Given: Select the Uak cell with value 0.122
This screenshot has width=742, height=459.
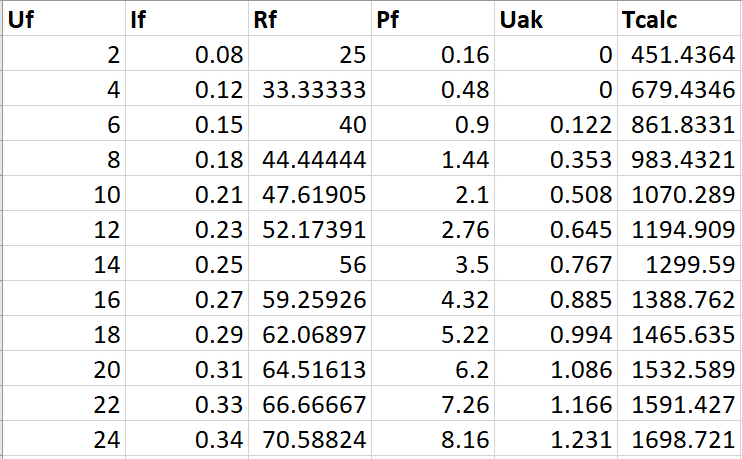Looking at the screenshot, I should (x=555, y=125).
